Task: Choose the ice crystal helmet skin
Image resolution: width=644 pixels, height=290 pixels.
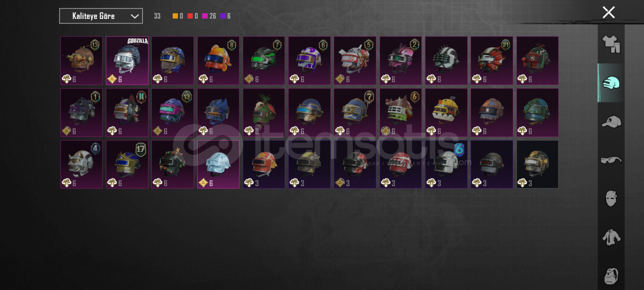Action: (218, 164)
